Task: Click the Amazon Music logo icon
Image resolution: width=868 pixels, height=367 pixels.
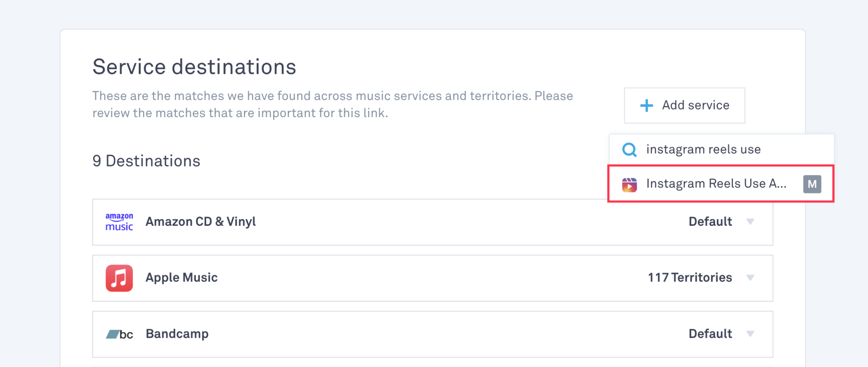Action: pyautogui.click(x=119, y=222)
